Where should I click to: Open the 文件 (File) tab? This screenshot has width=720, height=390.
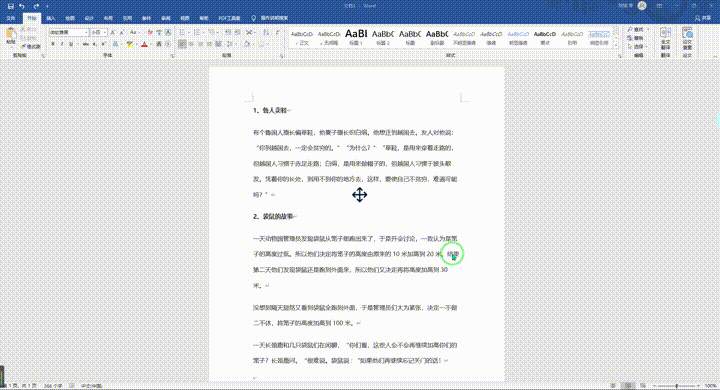point(11,18)
